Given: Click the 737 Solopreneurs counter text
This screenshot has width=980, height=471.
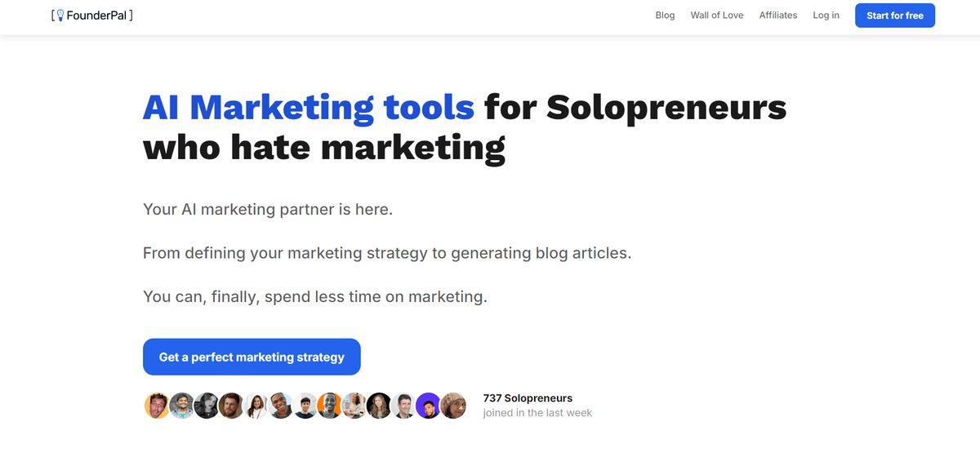Looking at the screenshot, I should pyautogui.click(x=528, y=397).
